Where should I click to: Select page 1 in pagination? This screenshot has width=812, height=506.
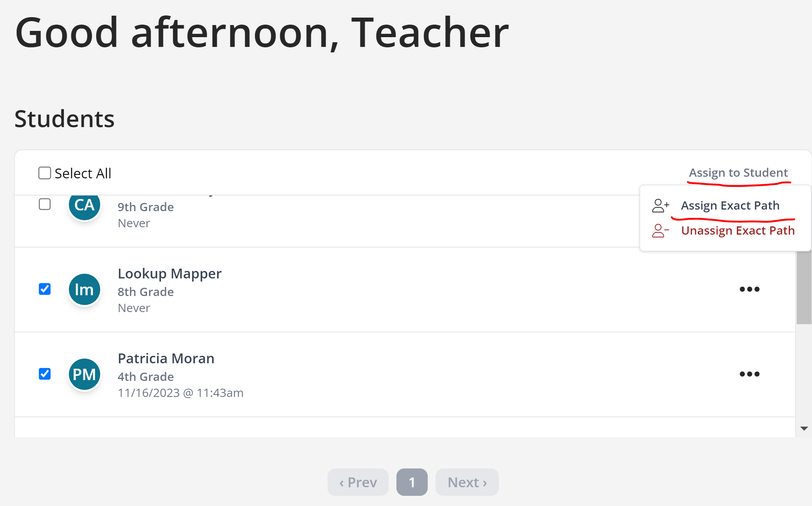tap(412, 482)
